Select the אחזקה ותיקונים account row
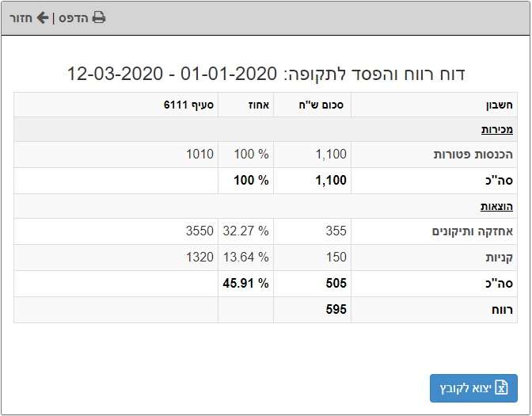The image size is (532, 416). coord(266,231)
